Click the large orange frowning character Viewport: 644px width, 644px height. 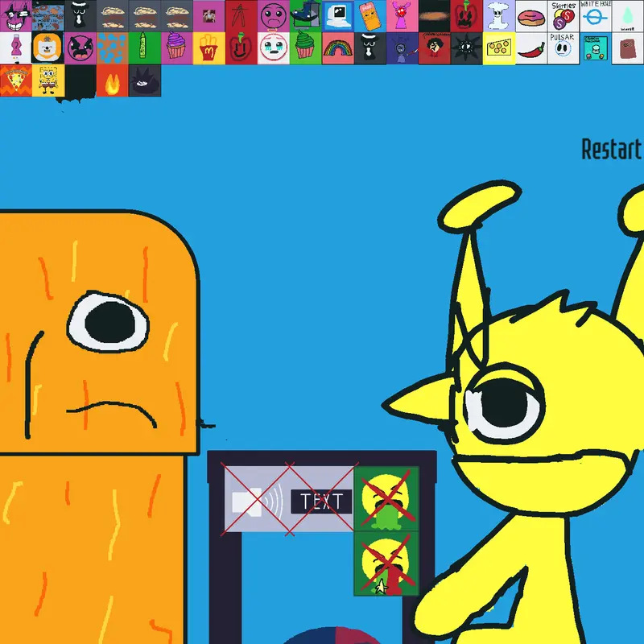[98, 427]
